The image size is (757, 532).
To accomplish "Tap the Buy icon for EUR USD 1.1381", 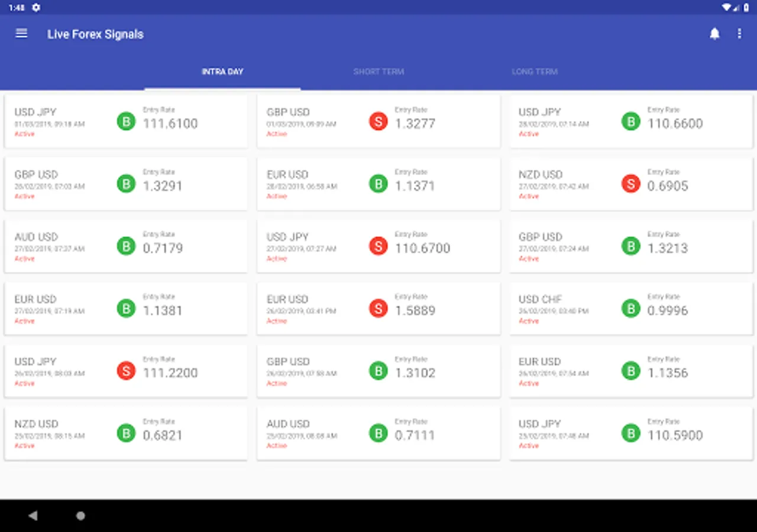I will (x=126, y=309).
